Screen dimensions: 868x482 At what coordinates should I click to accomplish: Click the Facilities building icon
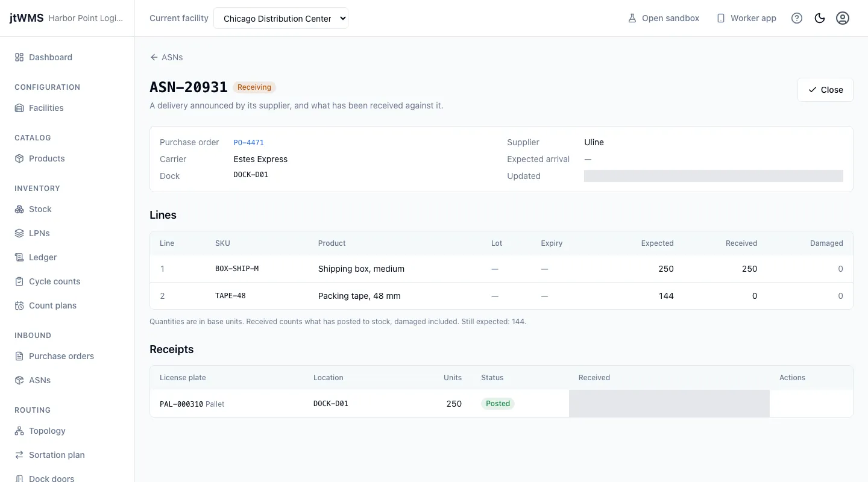19,108
